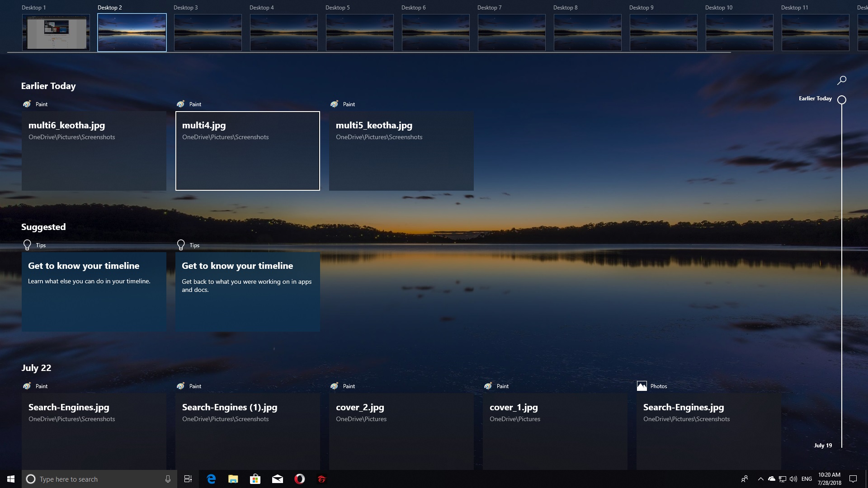
Task: Activate the microphone in search box
Action: (168, 479)
